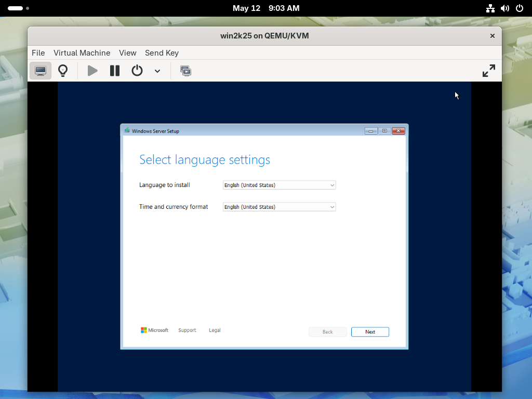The image size is (532, 399).
Task: Open the Send Key menu
Action: click(x=162, y=53)
